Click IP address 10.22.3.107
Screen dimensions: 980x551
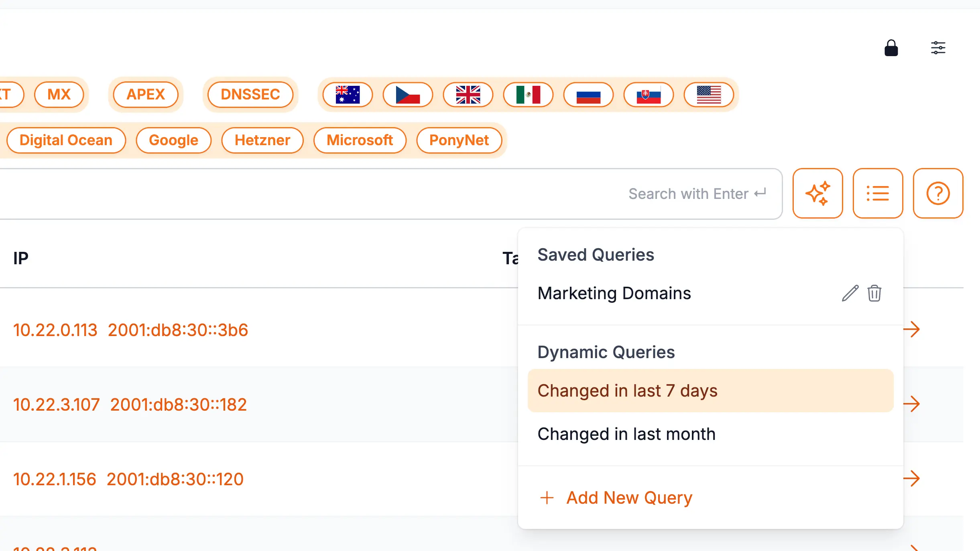[x=57, y=405]
